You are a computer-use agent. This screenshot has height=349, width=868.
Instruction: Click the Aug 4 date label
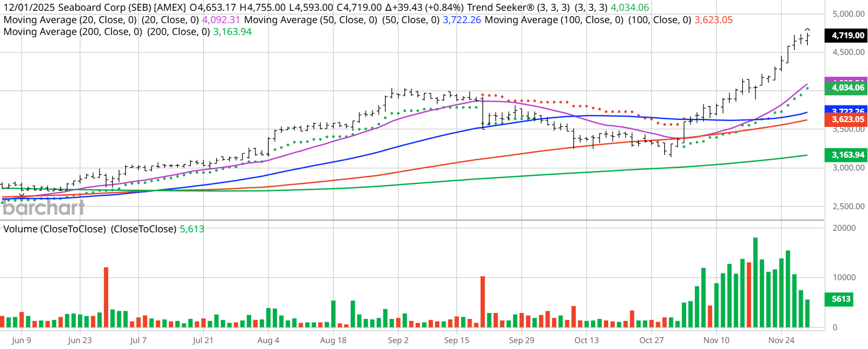[268, 340]
